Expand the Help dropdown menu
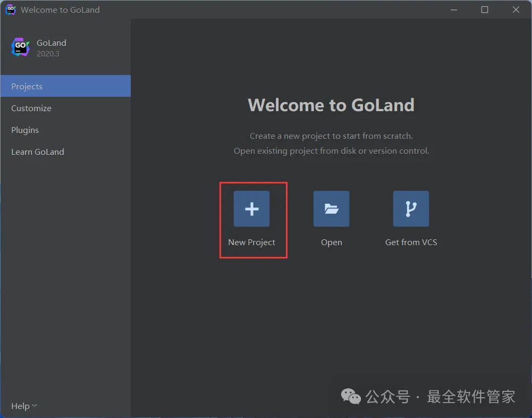This screenshot has width=532, height=418. [x=24, y=406]
